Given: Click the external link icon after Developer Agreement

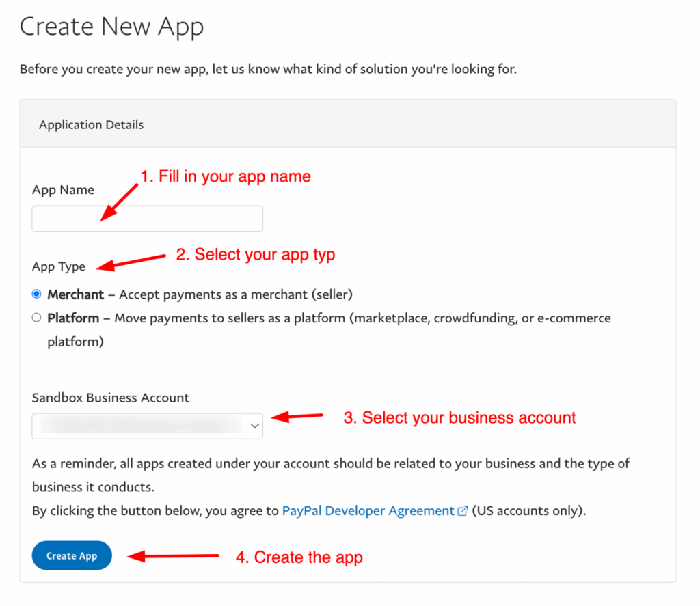Looking at the screenshot, I should (463, 511).
